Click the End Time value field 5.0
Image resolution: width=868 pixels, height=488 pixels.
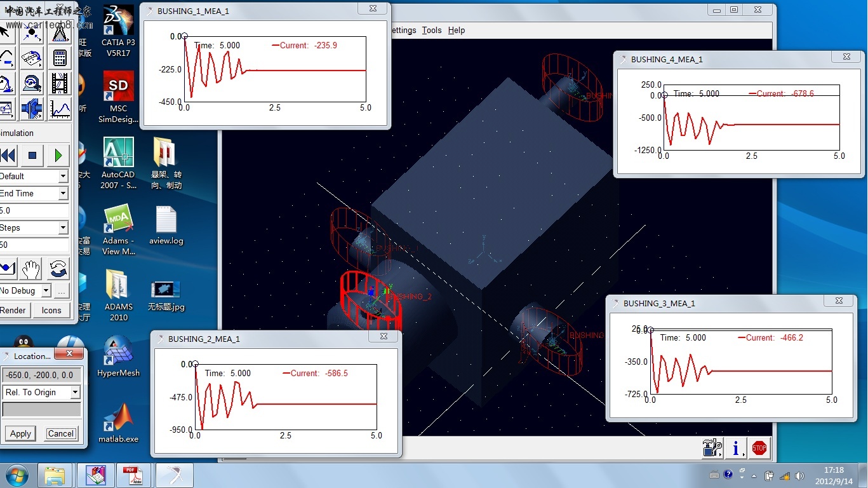(x=34, y=210)
